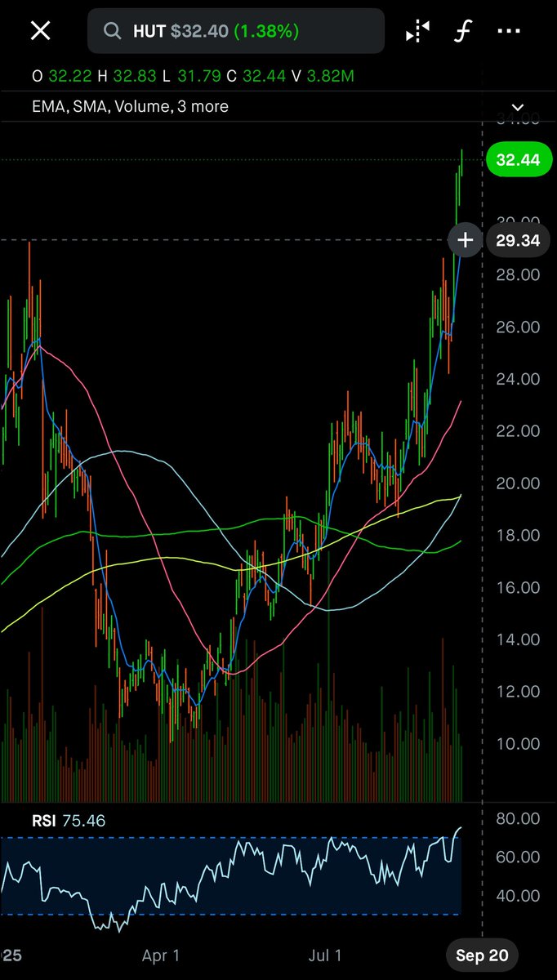Click the Sep 20 date marker
Image resolution: width=557 pixels, height=980 pixels.
click(x=481, y=955)
